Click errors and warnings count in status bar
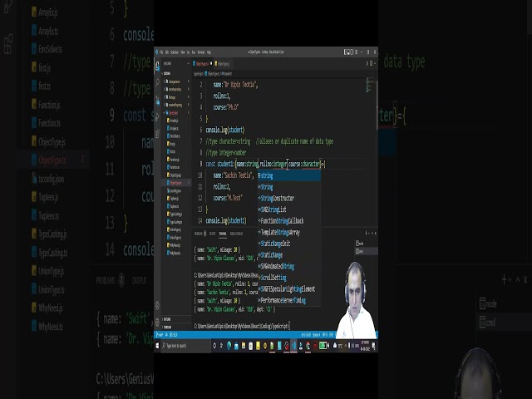The image size is (532, 399). 172,335
